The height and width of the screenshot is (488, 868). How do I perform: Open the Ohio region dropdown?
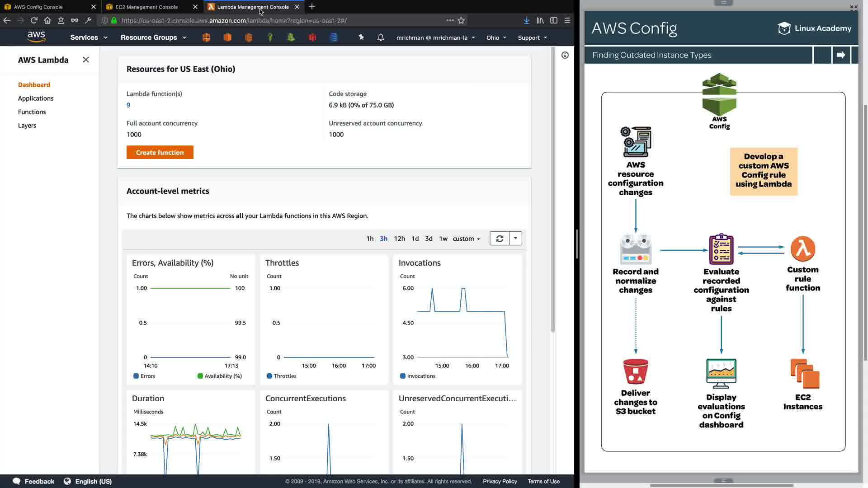click(496, 38)
